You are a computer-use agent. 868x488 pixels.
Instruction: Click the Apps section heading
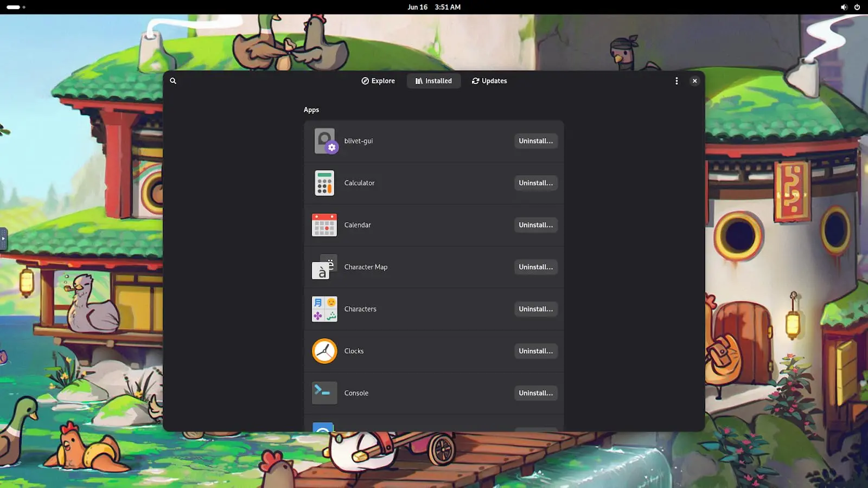click(311, 110)
